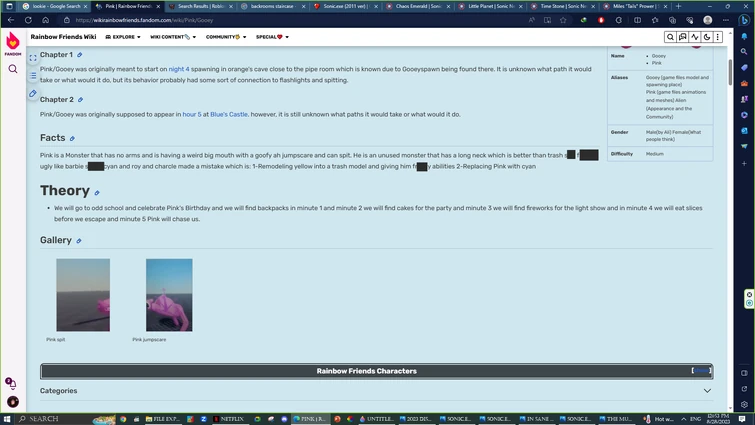
Task: Expand the Explore menu
Action: tap(123, 37)
